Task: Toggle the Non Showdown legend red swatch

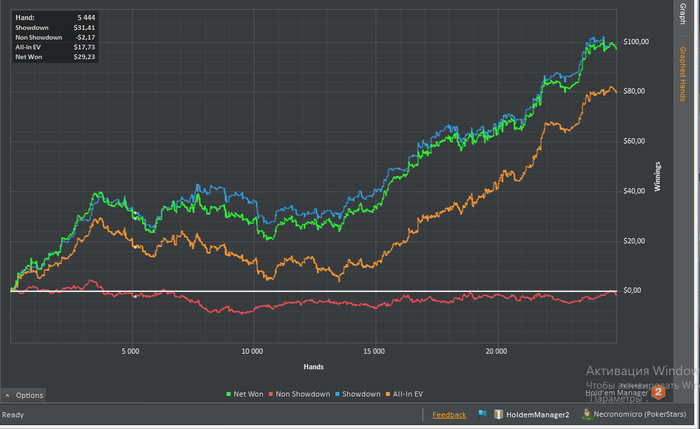Action: 271,394
